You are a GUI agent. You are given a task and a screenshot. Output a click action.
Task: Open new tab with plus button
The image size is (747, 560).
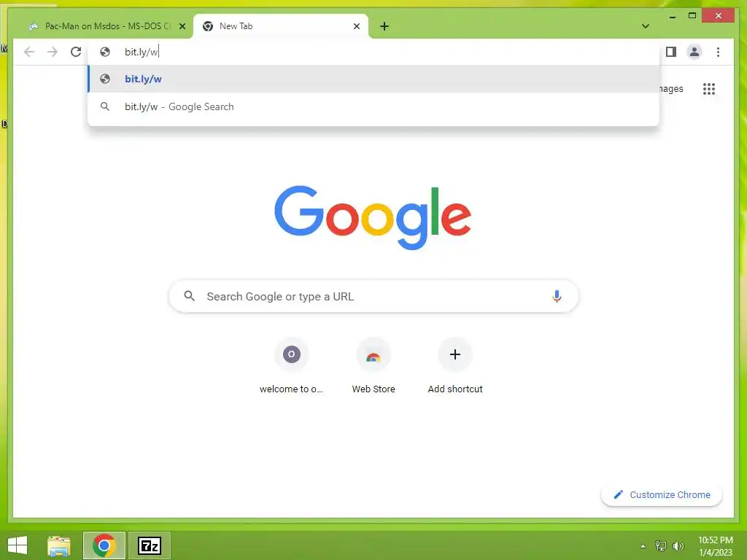click(x=384, y=26)
